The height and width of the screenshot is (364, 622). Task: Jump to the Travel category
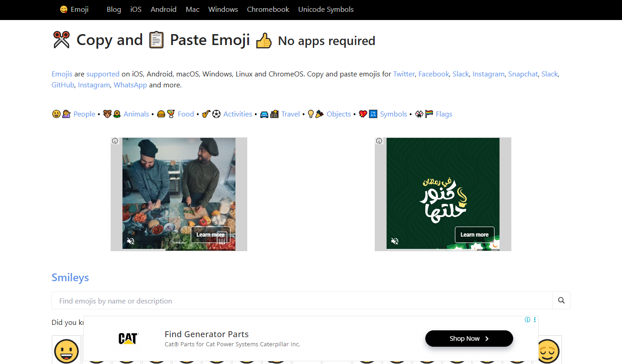click(x=291, y=114)
